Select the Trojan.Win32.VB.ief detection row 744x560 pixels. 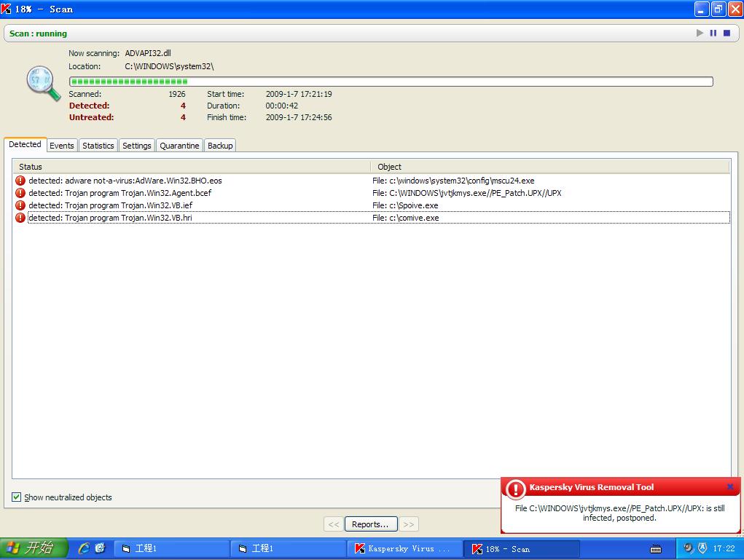tap(372, 205)
